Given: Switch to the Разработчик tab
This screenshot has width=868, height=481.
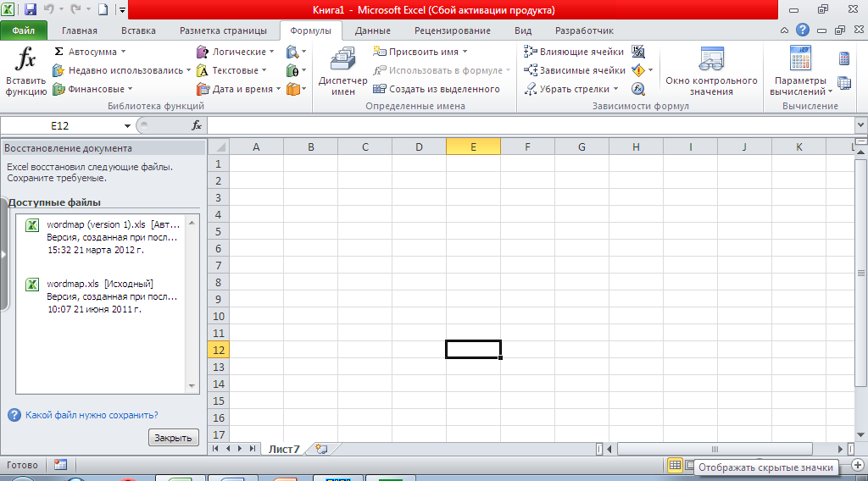Looking at the screenshot, I should (x=584, y=30).
